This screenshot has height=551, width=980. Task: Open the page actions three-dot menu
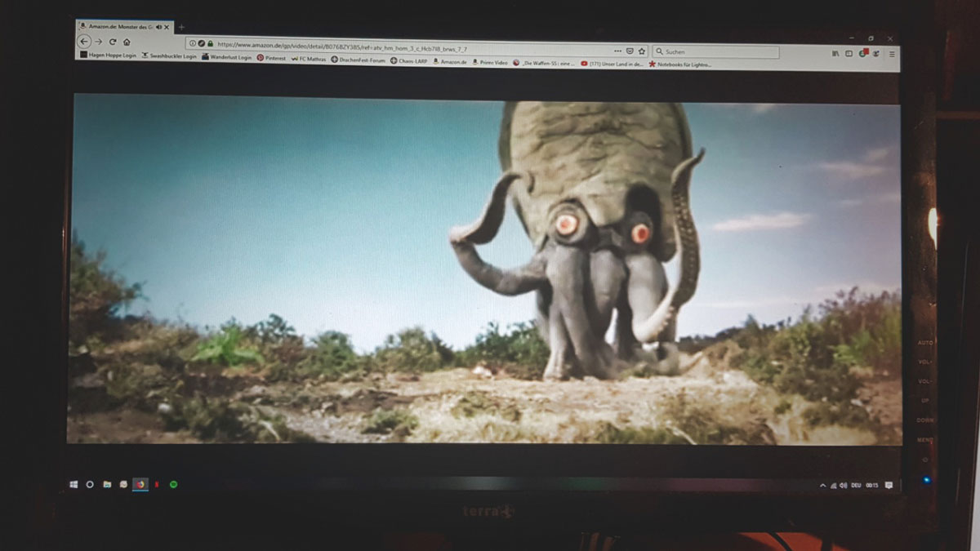[x=617, y=51]
